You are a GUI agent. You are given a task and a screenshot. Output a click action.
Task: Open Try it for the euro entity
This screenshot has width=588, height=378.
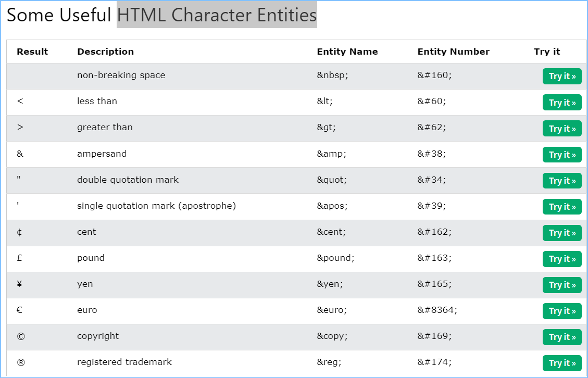pyautogui.click(x=562, y=311)
